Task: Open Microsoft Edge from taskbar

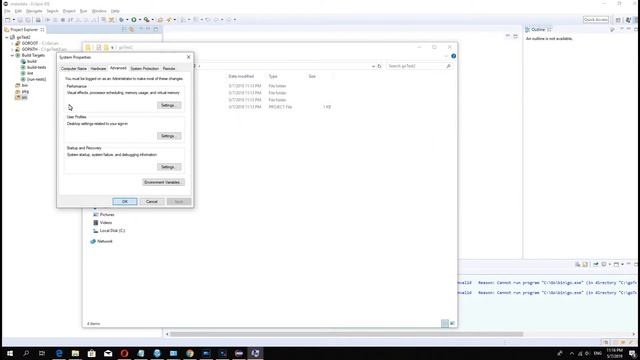Action: tap(59, 353)
